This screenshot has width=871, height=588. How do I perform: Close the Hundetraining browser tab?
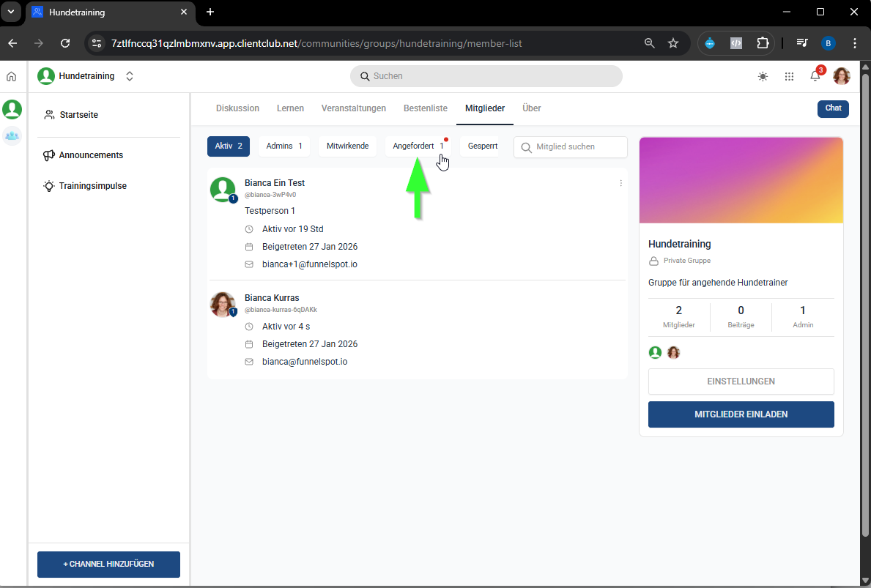pos(184,12)
